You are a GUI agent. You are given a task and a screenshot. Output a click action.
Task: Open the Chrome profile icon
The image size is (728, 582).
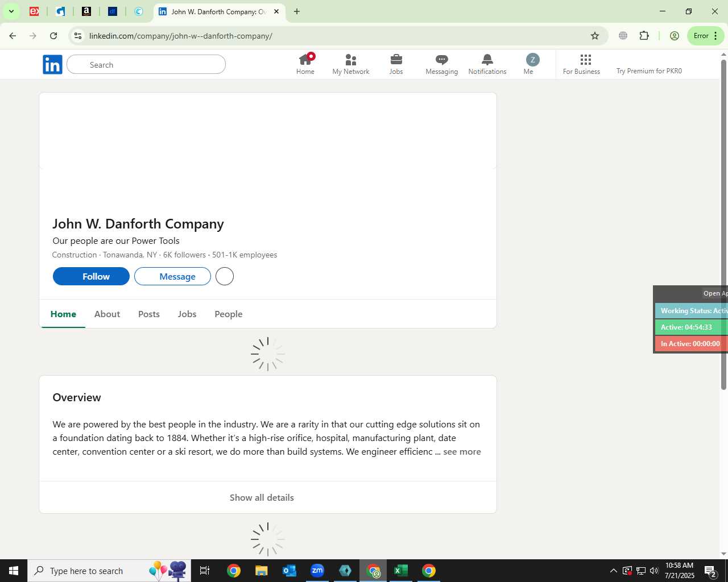pos(675,36)
